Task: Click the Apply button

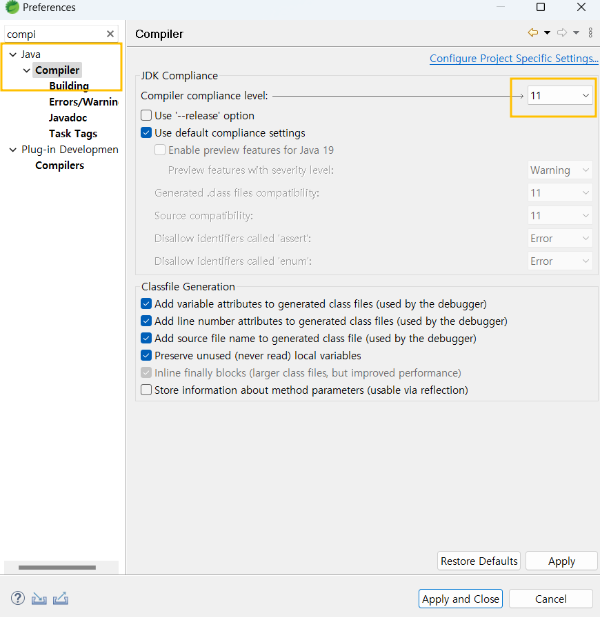Action: click(561, 561)
